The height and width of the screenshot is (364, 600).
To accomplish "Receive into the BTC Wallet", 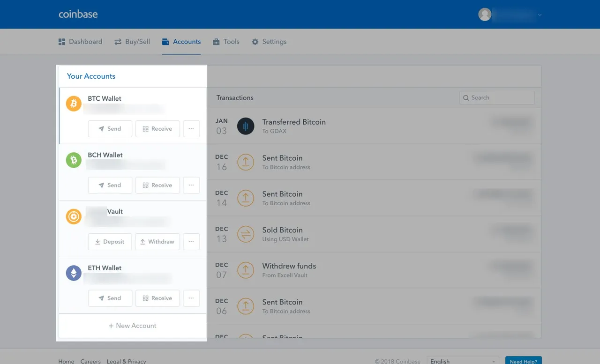I will coord(157,129).
